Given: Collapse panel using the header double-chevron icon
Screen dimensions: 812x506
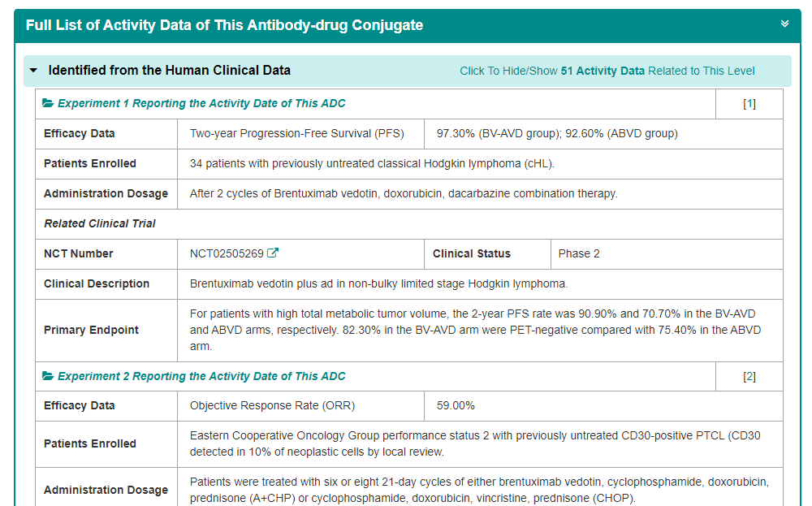Looking at the screenshot, I should point(784,24).
